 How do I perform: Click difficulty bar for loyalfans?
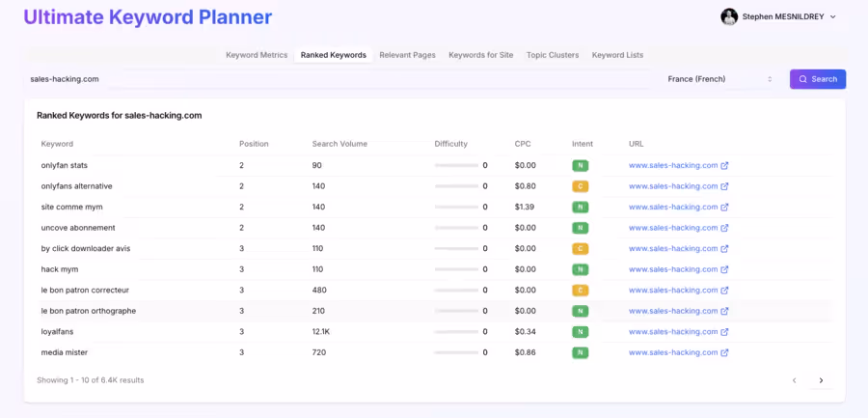(x=457, y=331)
